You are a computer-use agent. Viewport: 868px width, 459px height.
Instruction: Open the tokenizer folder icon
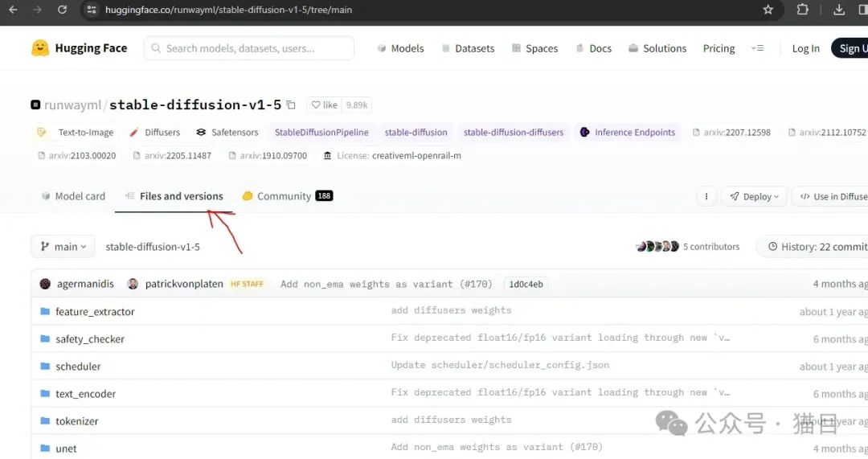[x=45, y=420]
